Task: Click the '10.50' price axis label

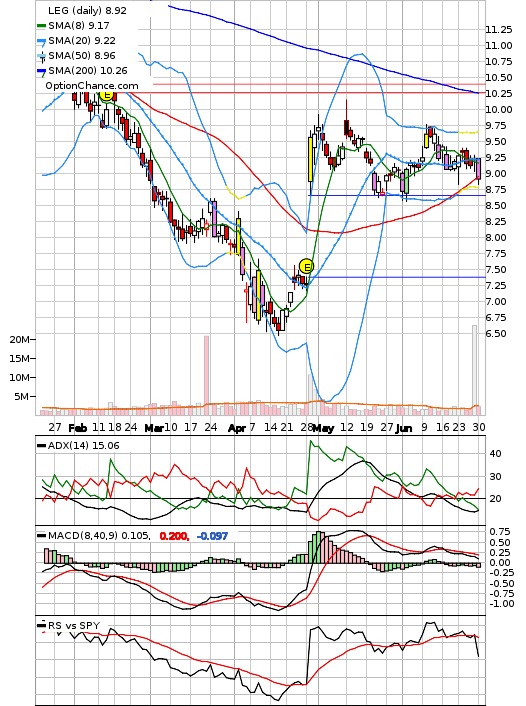Action: 499,77
